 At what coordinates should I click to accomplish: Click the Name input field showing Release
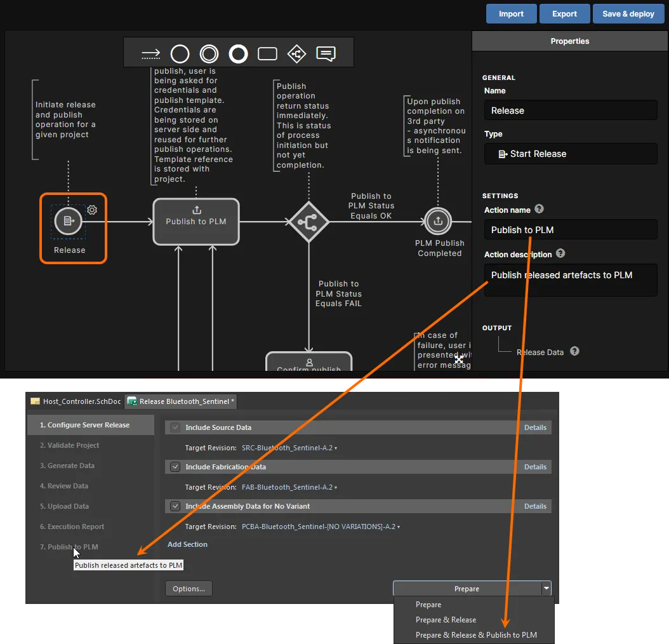pos(569,109)
